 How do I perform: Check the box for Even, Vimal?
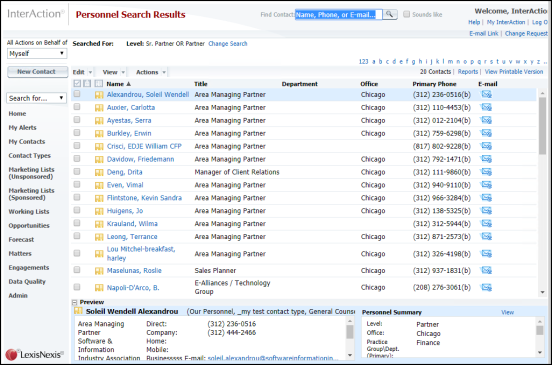77,184
